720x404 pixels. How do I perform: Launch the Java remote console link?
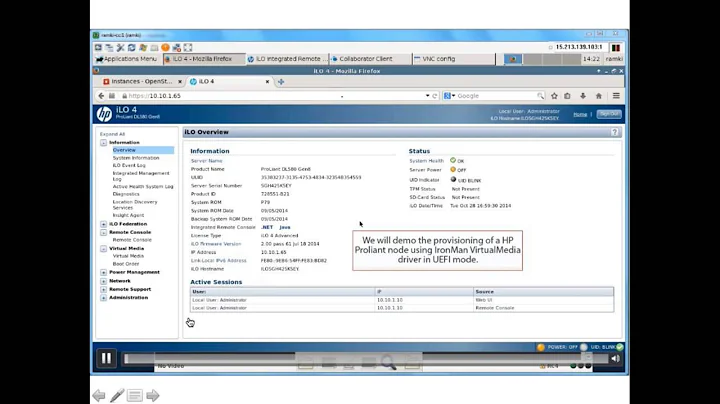pyautogui.click(x=285, y=227)
